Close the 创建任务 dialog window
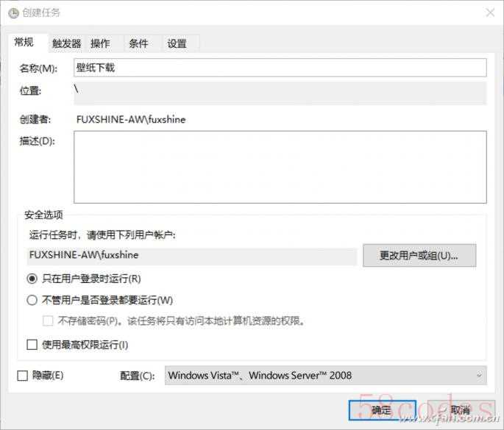This screenshot has width=504, height=430. [x=490, y=12]
